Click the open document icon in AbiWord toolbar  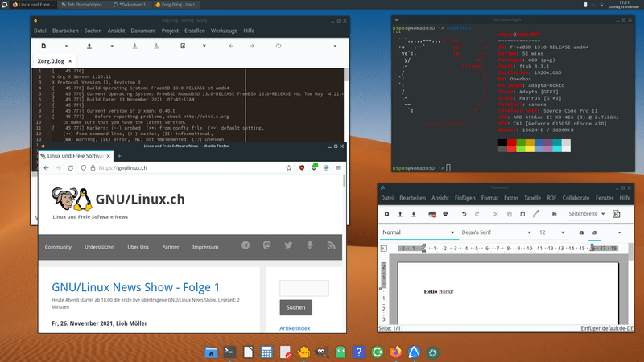[400, 214]
